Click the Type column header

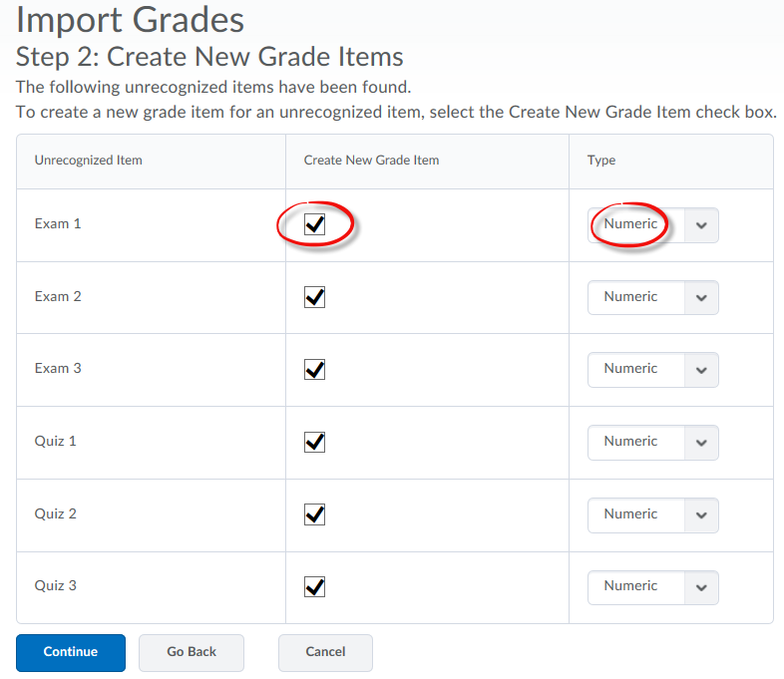pyautogui.click(x=601, y=161)
